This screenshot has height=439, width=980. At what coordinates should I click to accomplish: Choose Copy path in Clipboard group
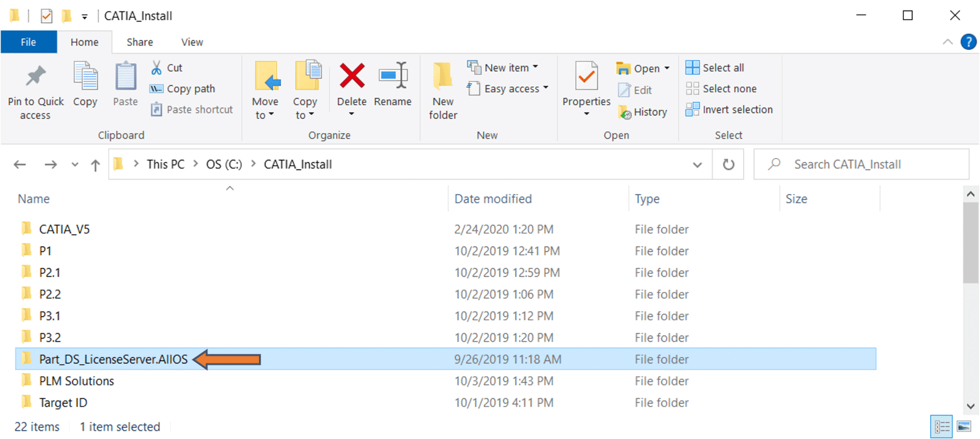182,89
